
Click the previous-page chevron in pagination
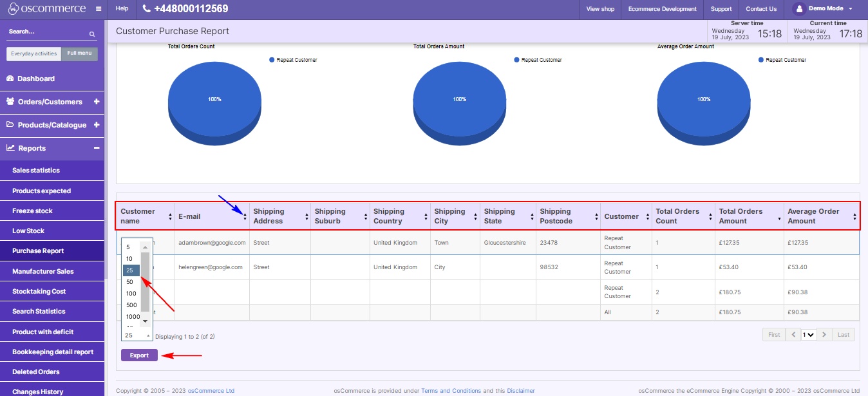(x=793, y=334)
